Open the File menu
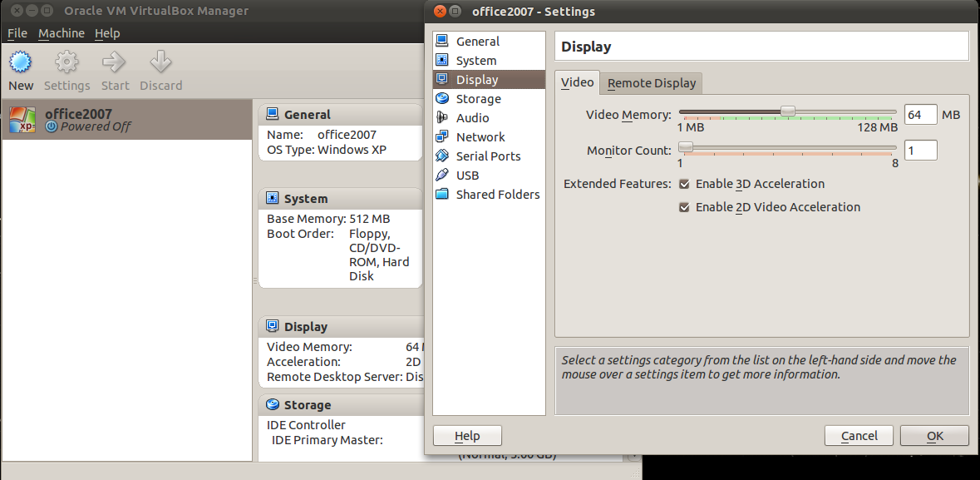 [x=17, y=32]
